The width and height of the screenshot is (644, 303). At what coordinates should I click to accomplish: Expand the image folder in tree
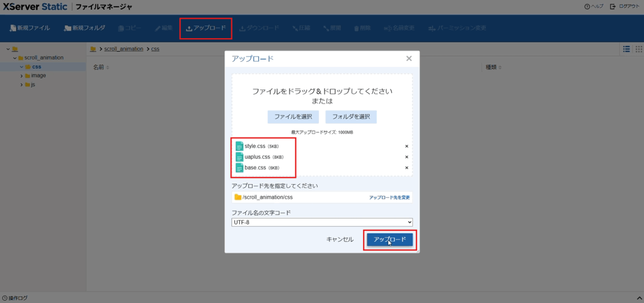[22, 76]
